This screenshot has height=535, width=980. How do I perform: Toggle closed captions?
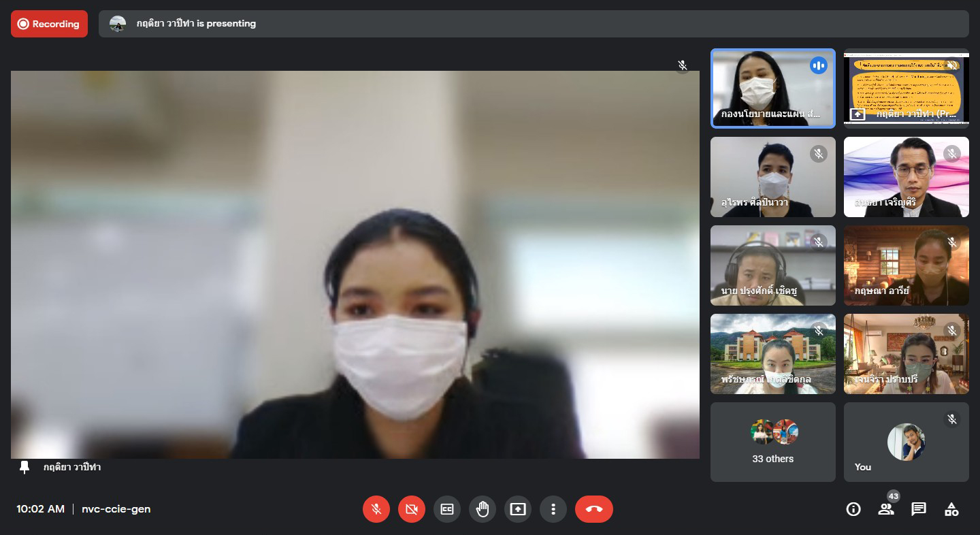coord(447,509)
